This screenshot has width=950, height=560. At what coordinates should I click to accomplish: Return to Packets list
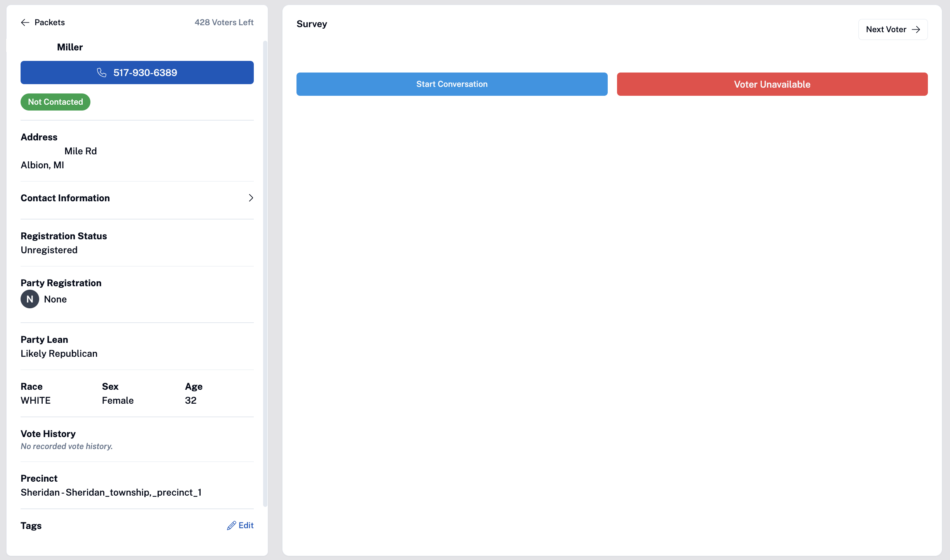[x=43, y=22]
